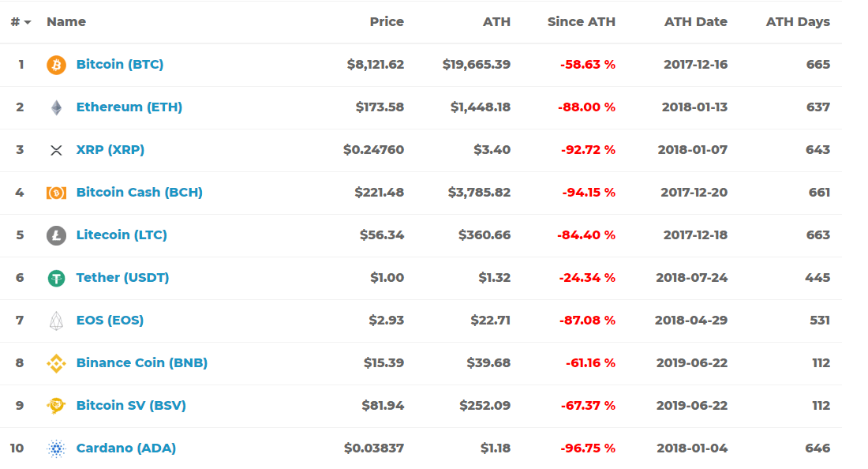Screen dimensions: 868x469
Task: Open the Cardano (ADA) link
Action: point(125,448)
